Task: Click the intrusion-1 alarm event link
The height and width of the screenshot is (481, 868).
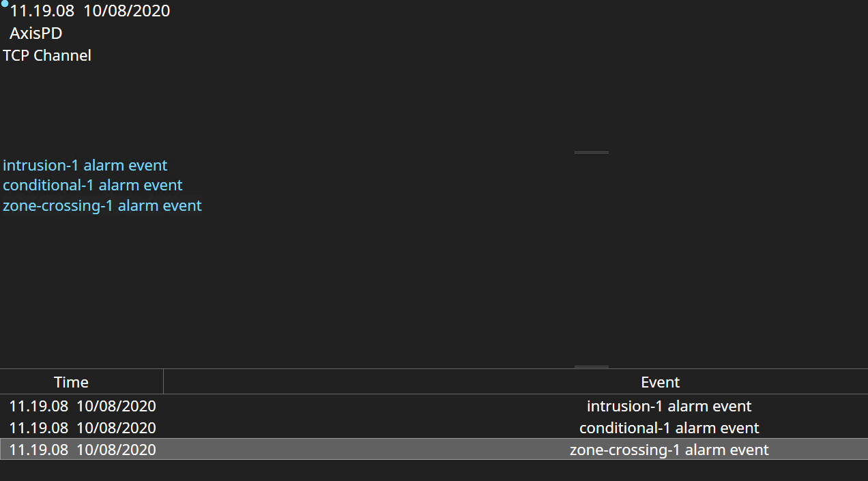Action: click(x=85, y=166)
